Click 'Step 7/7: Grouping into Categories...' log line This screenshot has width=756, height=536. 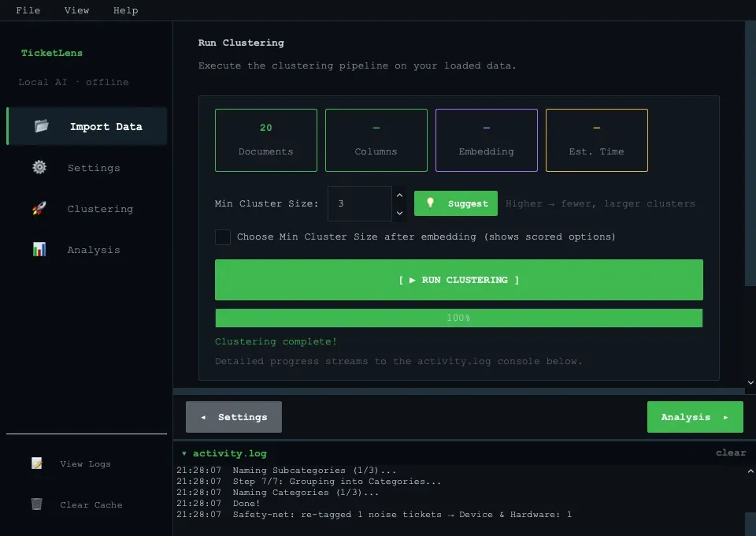pos(336,481)
